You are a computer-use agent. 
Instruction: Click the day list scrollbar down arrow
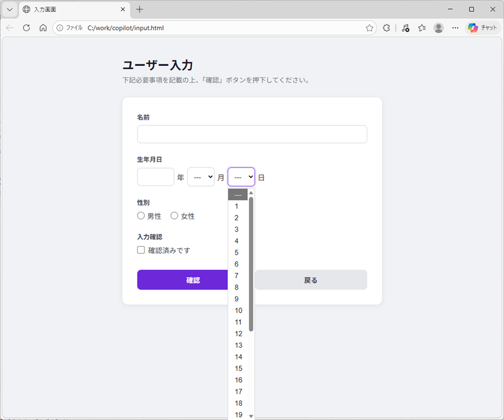(251, 416)
